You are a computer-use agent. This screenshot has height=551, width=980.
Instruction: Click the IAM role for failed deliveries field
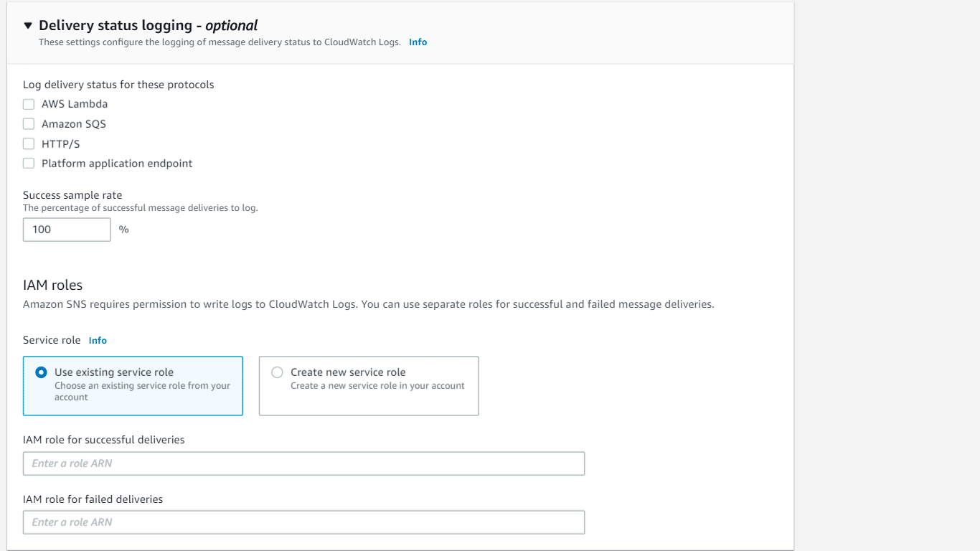tap(303, 522)
